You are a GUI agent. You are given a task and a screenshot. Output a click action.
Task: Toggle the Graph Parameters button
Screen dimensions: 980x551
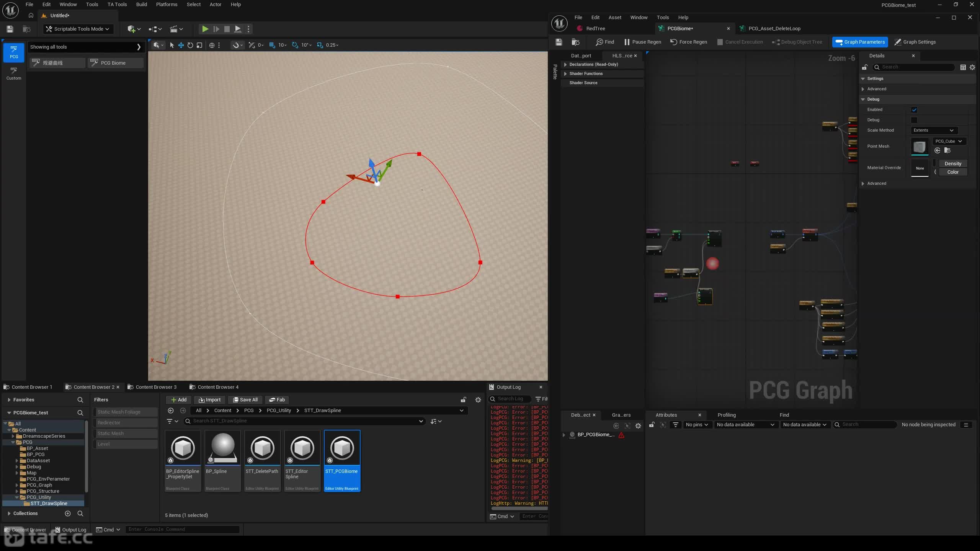point(860,42)
